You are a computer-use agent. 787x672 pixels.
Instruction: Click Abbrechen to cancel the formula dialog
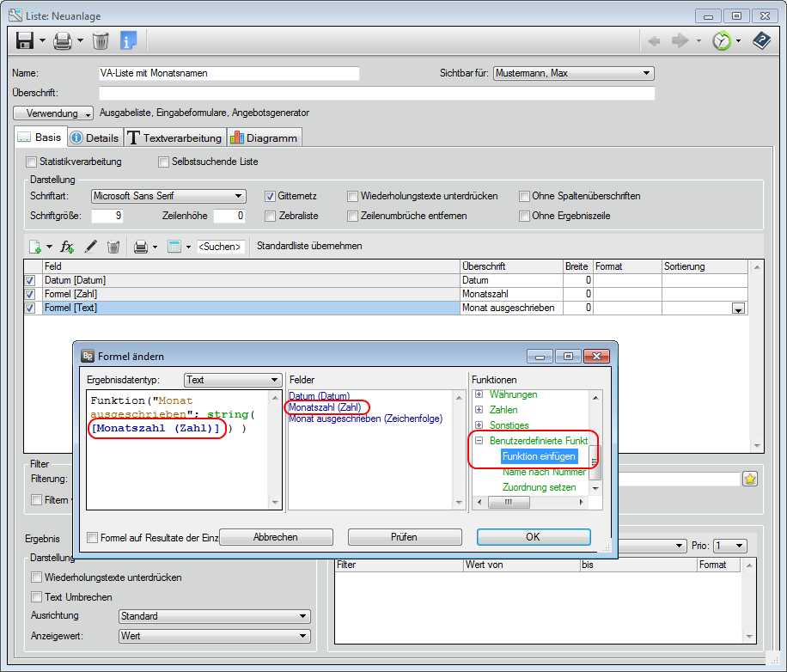(x=275, y=537)
